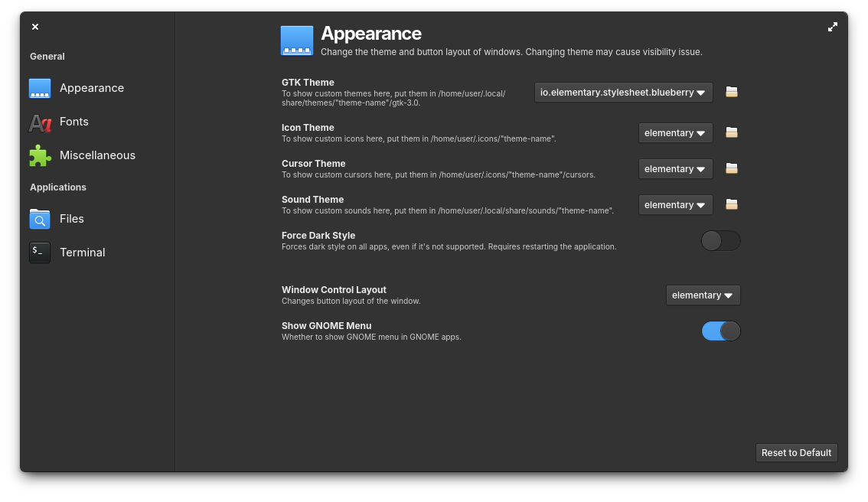Click the fullscreen expand arrows icon

833,27
